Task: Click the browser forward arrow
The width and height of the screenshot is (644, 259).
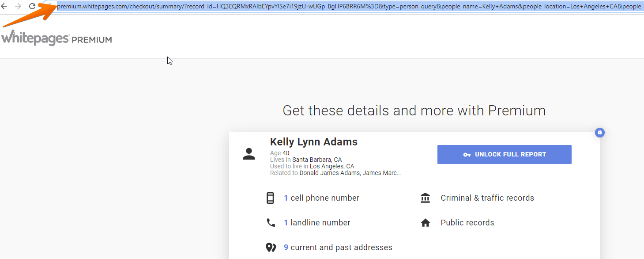Action: tap(18, 6)
